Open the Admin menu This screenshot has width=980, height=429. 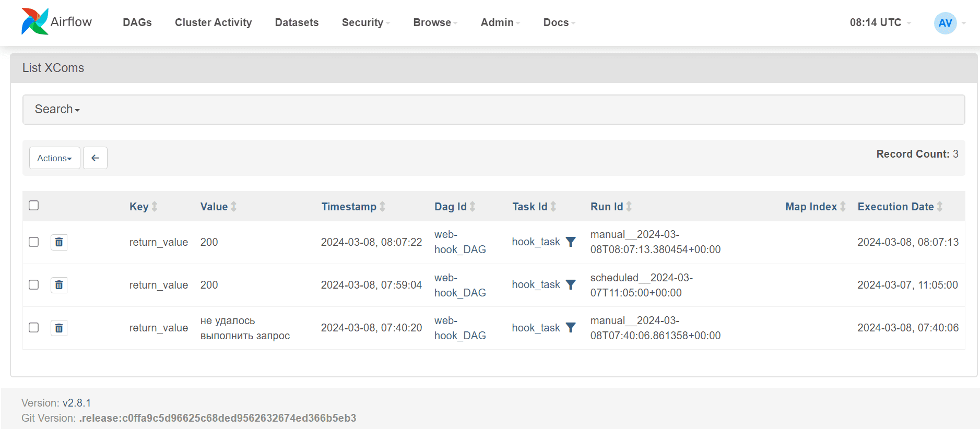(500, 23)
